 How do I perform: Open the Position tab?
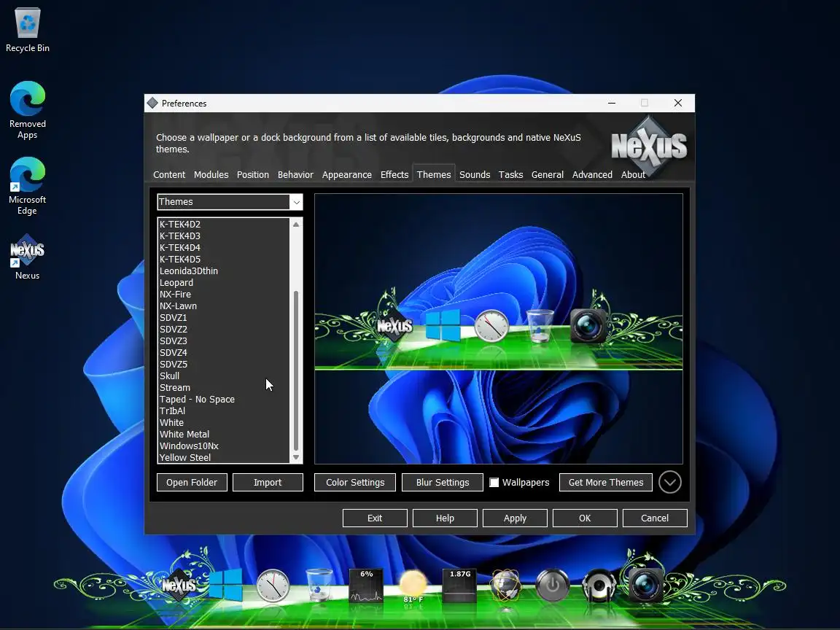point(253,175)
